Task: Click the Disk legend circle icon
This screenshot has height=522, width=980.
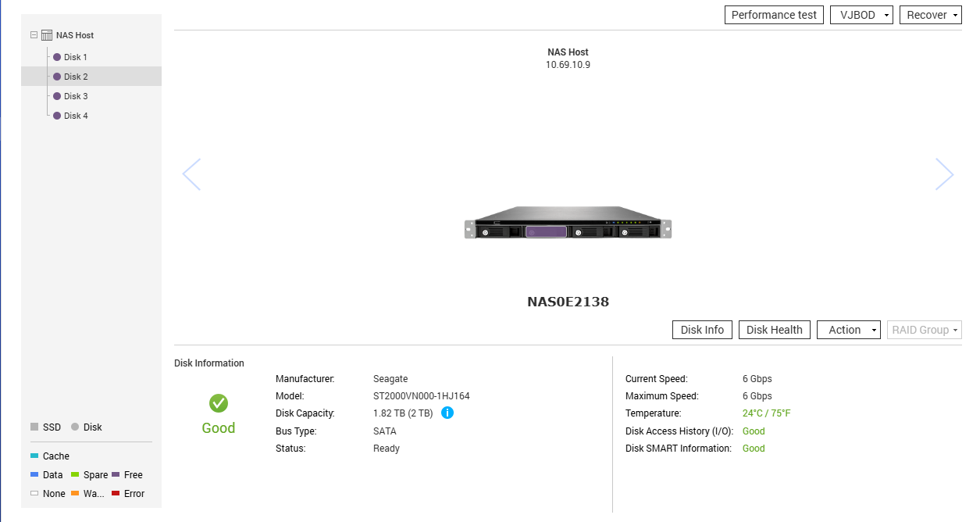Action: 75,427
